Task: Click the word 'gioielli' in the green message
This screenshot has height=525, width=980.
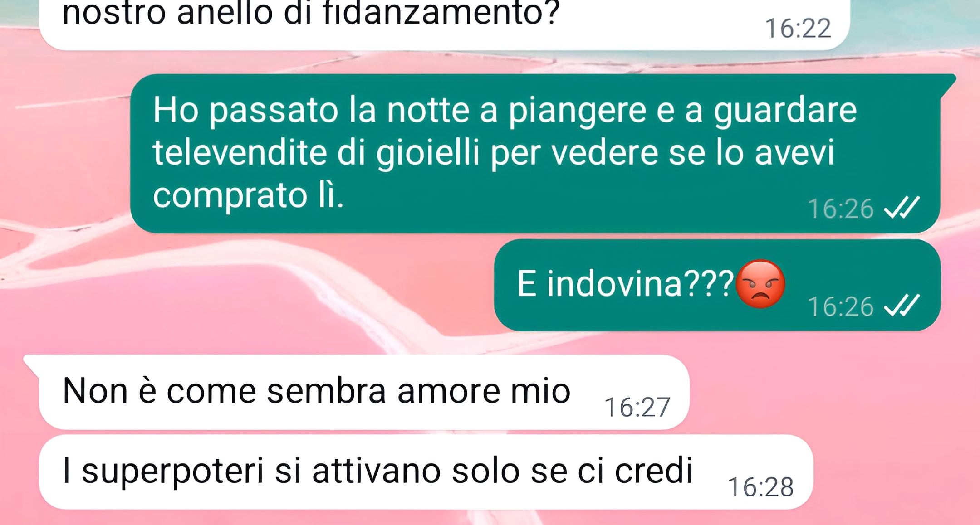Action: tap(428, 153)
